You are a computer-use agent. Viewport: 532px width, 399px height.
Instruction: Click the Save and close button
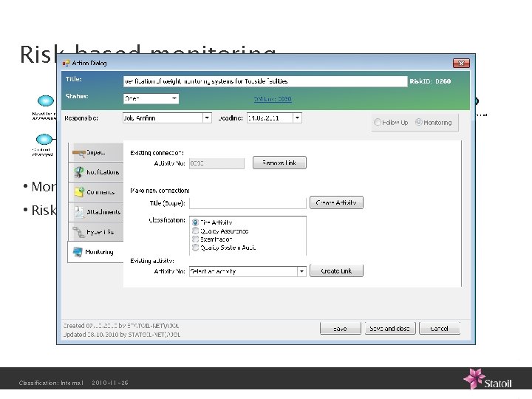390,328
